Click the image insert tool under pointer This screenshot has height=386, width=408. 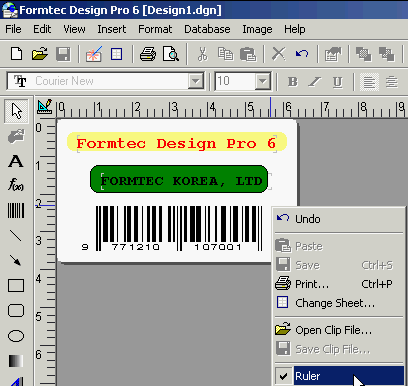point(16,136)
